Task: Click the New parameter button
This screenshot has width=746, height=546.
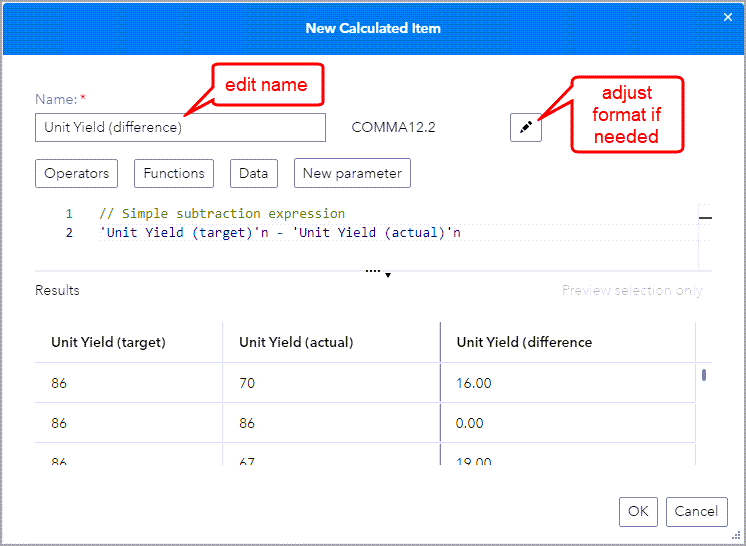Action: 352,173
